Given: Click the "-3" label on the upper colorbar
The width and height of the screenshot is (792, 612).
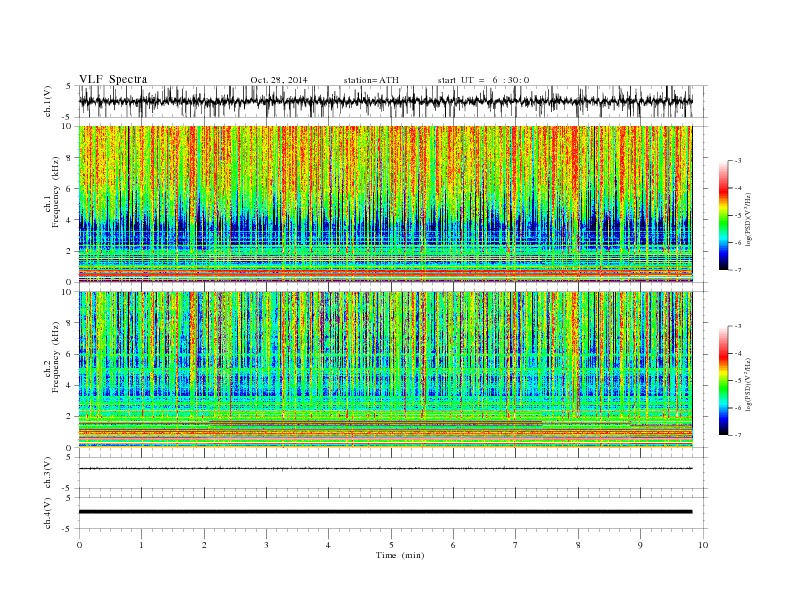Looking at the screenshot, I should click(738, 161).
